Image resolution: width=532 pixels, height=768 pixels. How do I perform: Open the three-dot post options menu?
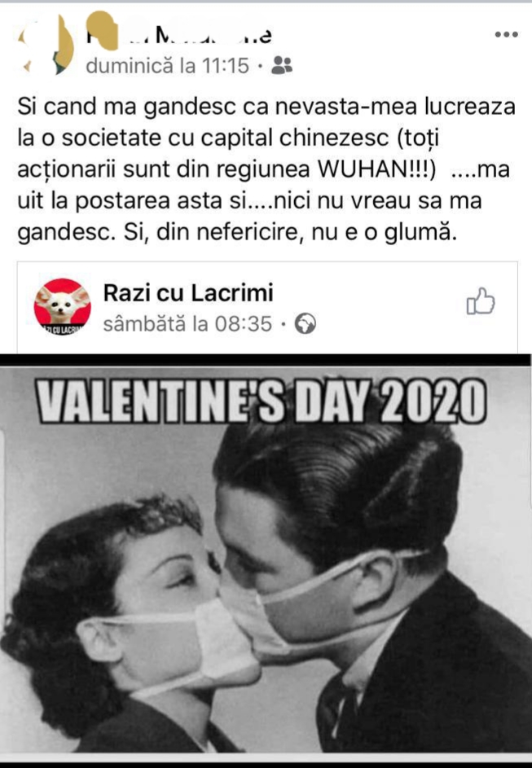click(x=507, y=34)
